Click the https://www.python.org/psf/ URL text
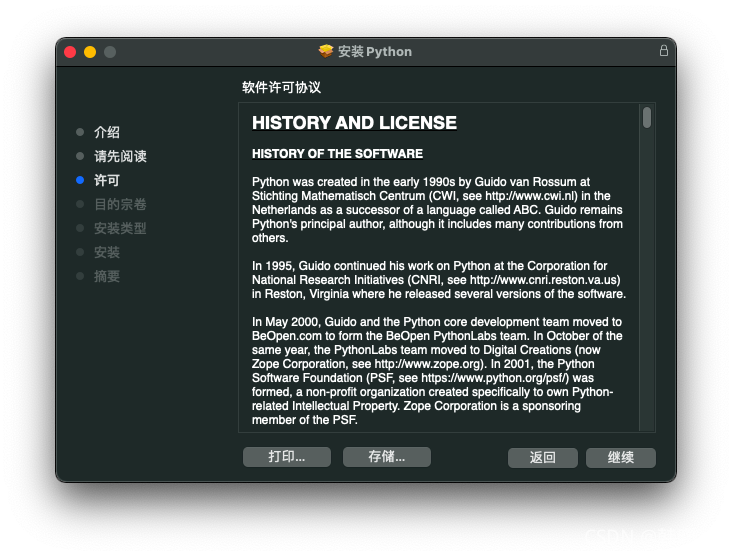 tap(494, 378)
